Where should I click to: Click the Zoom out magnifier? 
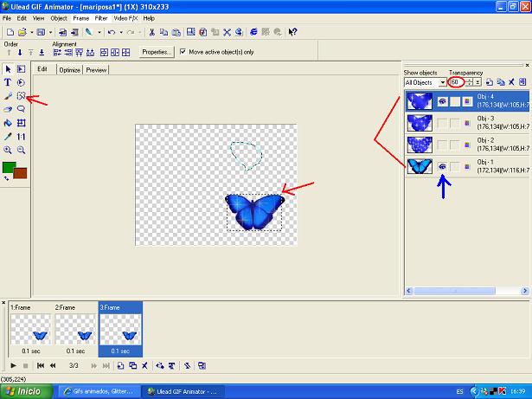[21, 150]
